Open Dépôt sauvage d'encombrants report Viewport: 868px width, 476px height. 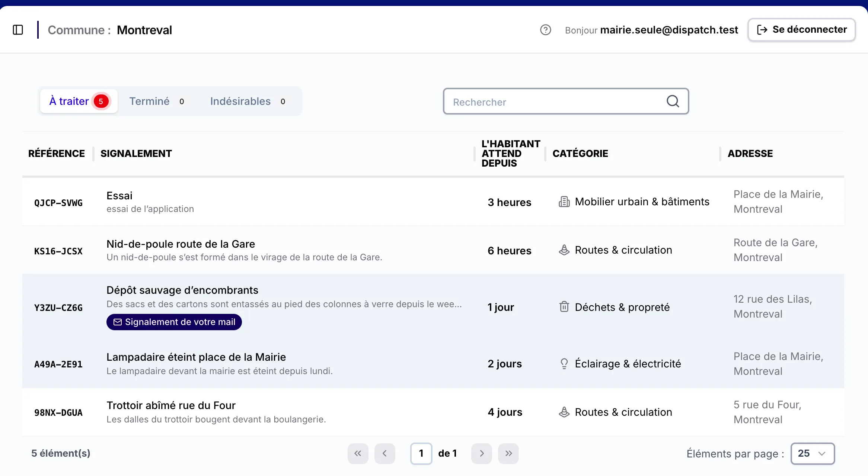pos(182,290)
